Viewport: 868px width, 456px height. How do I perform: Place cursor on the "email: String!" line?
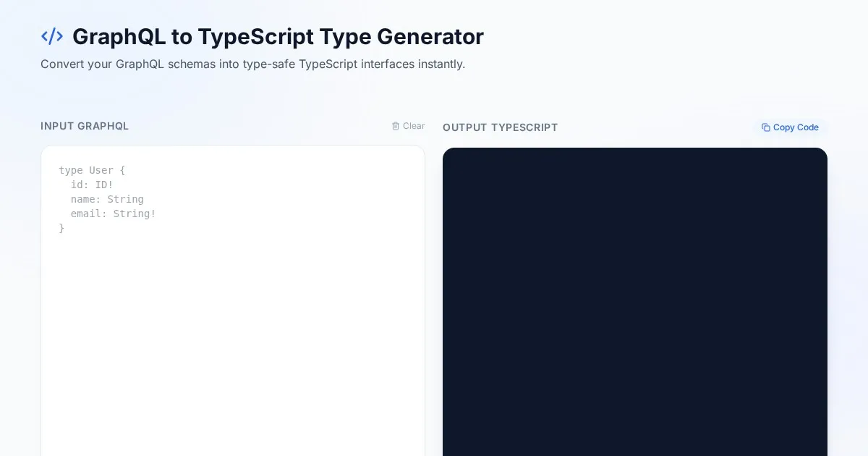pos(113,214)
